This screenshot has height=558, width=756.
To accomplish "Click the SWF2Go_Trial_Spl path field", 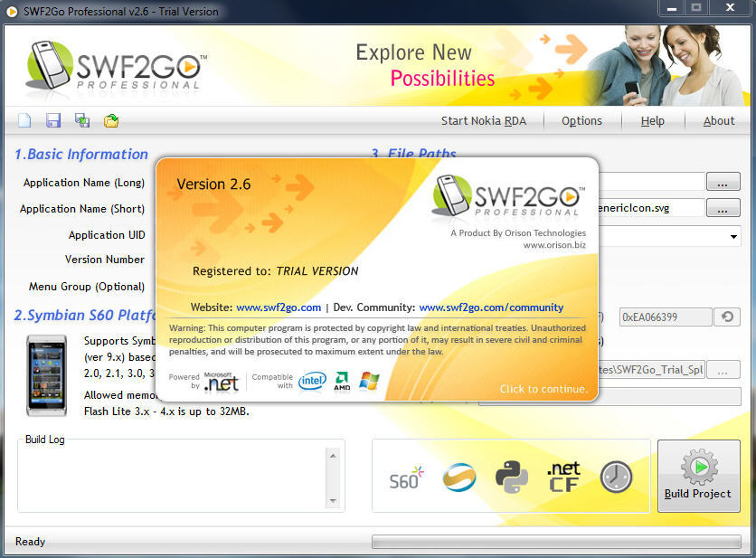I will tap(651, 370).
